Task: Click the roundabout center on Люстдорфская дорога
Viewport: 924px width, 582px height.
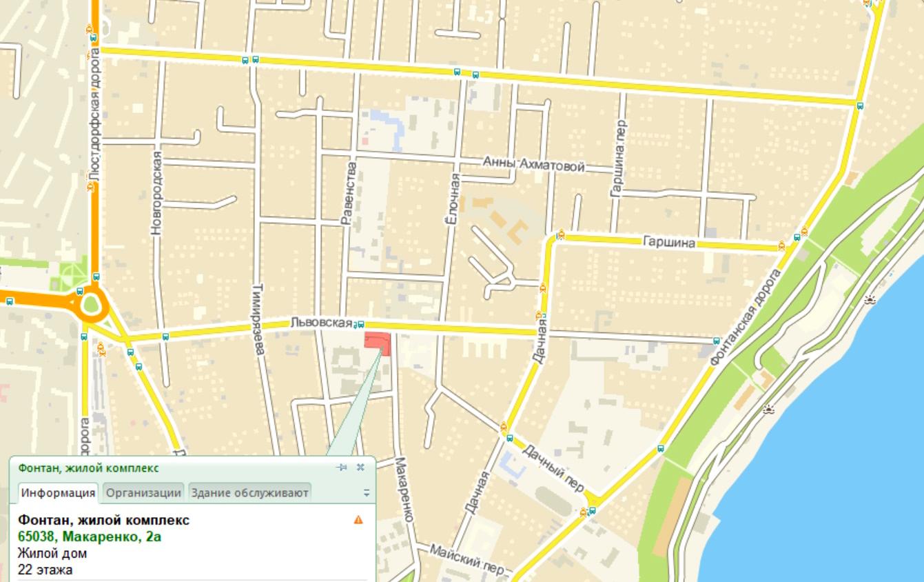Action: point(90,304)
